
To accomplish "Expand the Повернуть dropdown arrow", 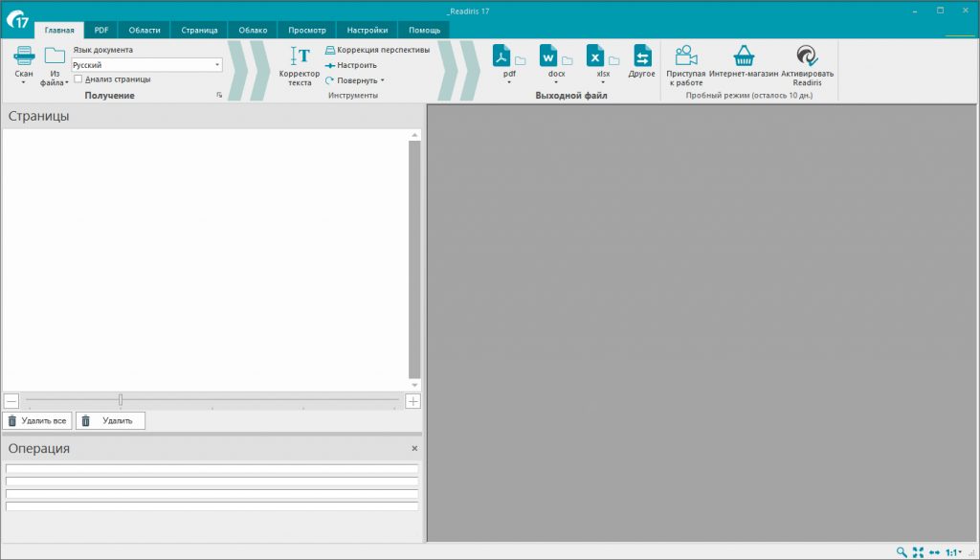I will (x=383, y=80).
